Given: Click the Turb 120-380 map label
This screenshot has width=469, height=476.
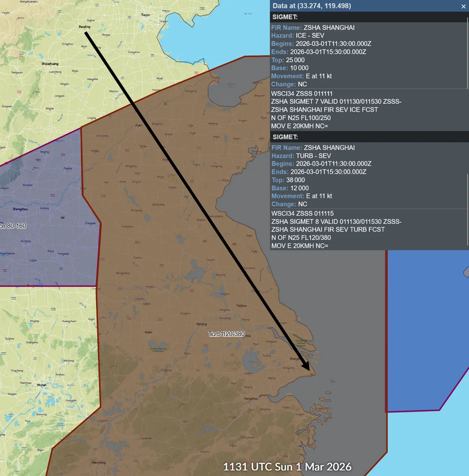Looking at the screenshot, I should (x=226, y=334).
